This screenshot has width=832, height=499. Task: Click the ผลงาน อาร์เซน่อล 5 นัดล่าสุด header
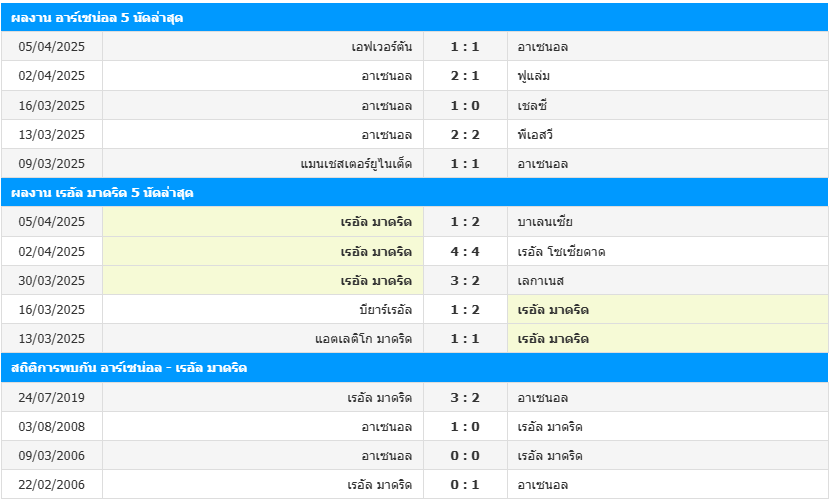point(97,18)
